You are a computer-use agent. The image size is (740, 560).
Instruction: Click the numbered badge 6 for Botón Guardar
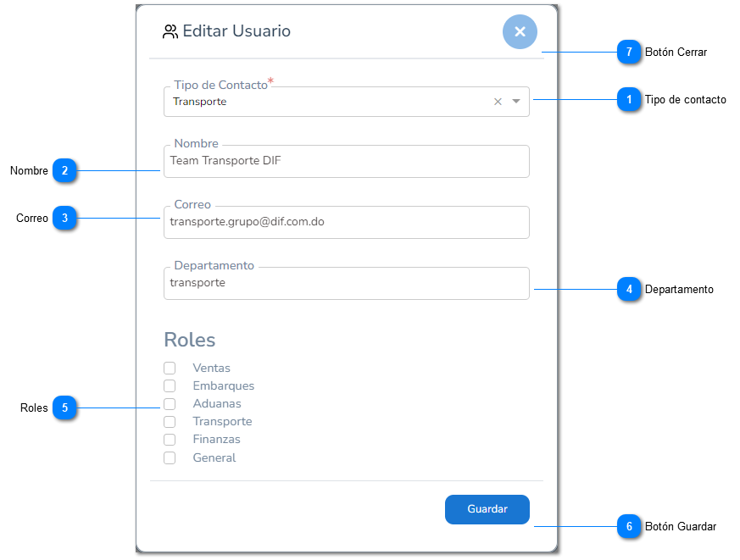pos(629,526)
